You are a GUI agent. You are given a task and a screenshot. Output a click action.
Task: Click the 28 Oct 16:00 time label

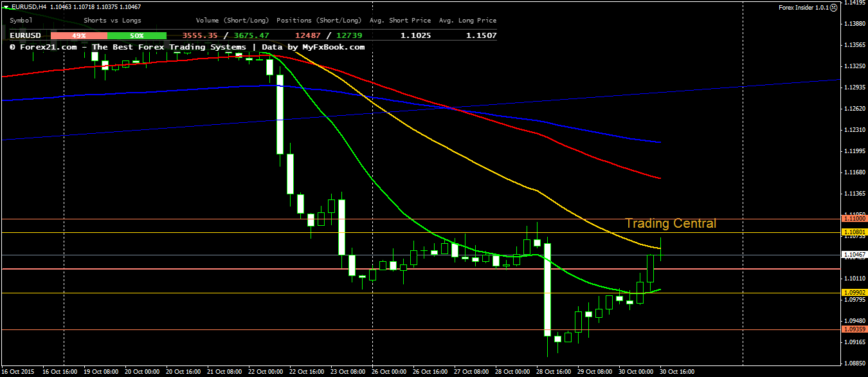point(553,372)
